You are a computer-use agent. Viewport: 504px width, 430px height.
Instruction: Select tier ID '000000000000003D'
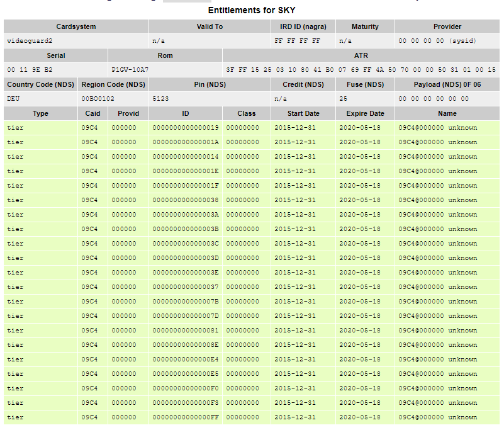point(186,258)
